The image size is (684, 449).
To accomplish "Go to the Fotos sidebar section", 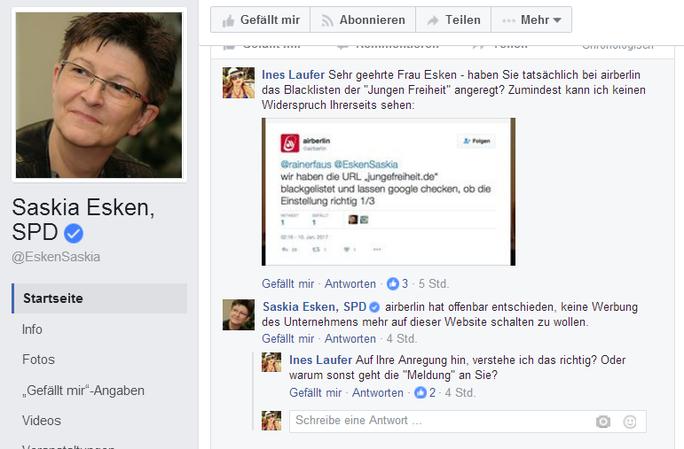I will pos(38,360).
